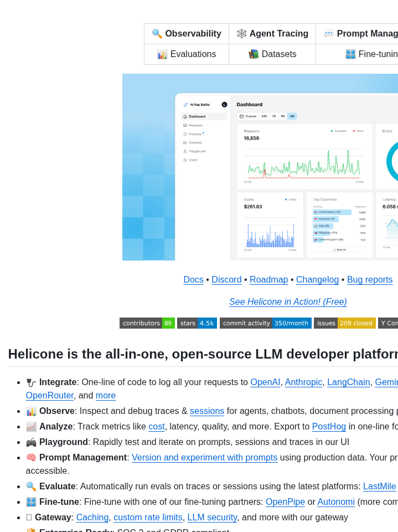Open the Bug reports link
Screen dimensions: 398x532
tap(370, 279)
